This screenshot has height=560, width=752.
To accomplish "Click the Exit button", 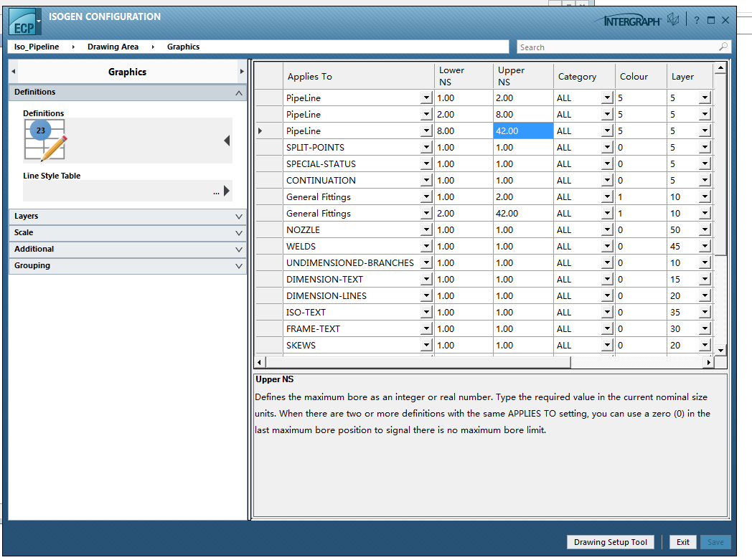I will pyautogui.click(x=683, y=542).
